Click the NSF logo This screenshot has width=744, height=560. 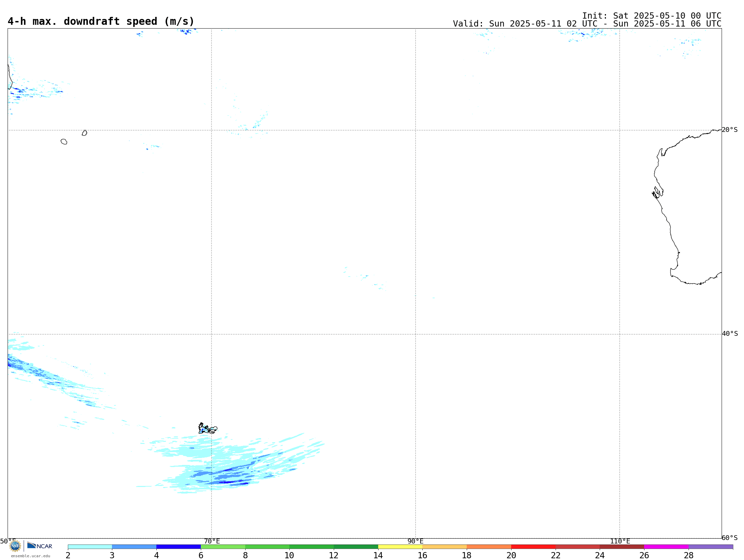coord(15,546)
